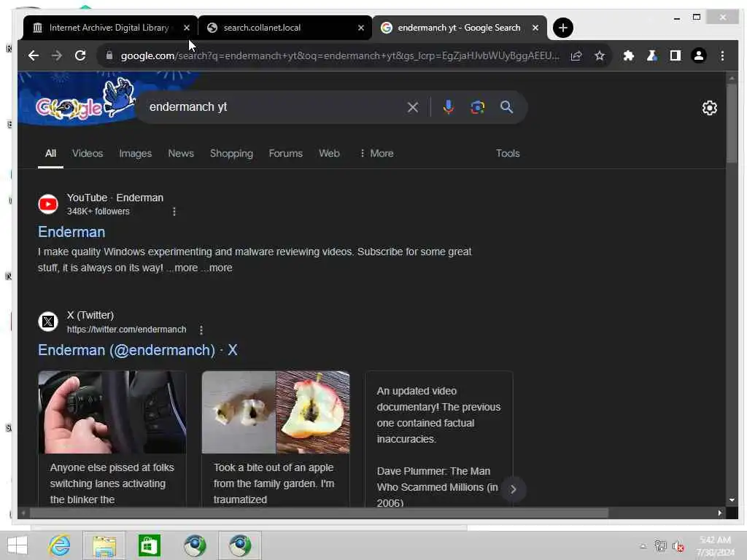Viewport: 747px width, 560px height.
Task: Go forward in browser history
Action: tap(57, 55)
